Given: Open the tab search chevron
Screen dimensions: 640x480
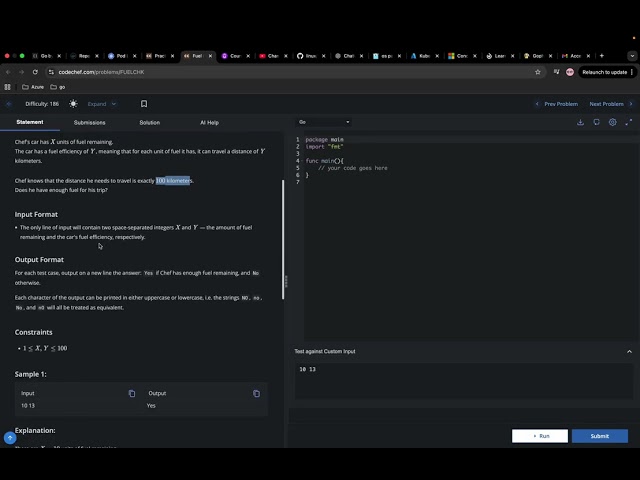Looking at the screenshot, I should pos(632,56).
